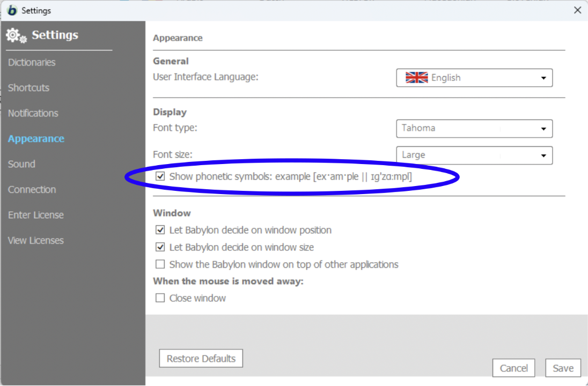Click the General section heading
This screenshot has height=386, width=588.
171,61
